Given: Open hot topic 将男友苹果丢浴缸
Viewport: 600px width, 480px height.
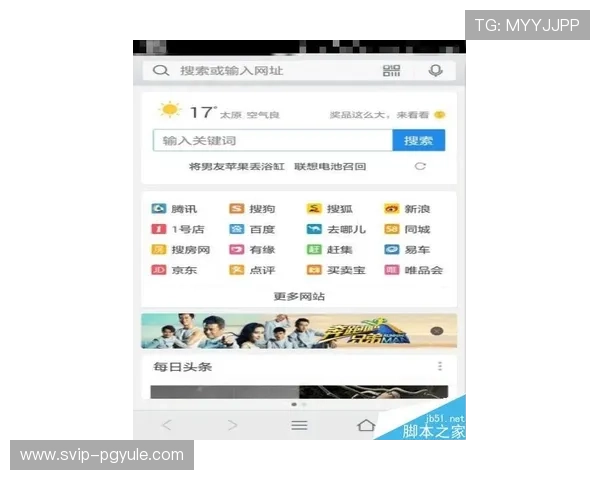Looking at the screenshot, I should pos(237,167).
